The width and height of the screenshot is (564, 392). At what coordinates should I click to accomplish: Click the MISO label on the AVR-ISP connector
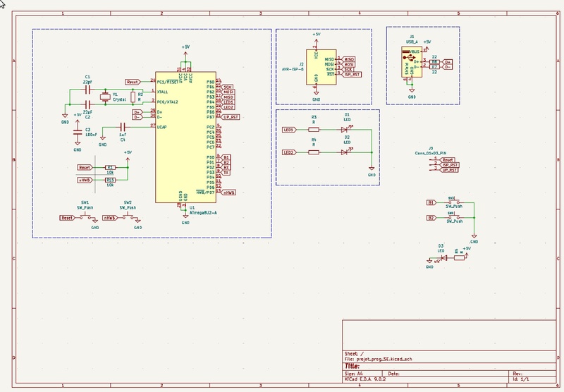(x=348, y=59)
